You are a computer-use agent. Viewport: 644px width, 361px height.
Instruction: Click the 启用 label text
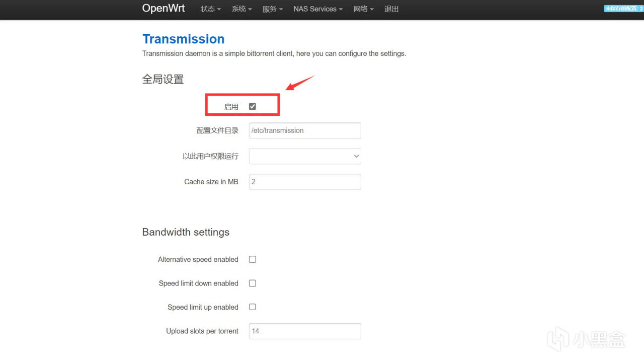pyautogui.click(x=231, y=107)
